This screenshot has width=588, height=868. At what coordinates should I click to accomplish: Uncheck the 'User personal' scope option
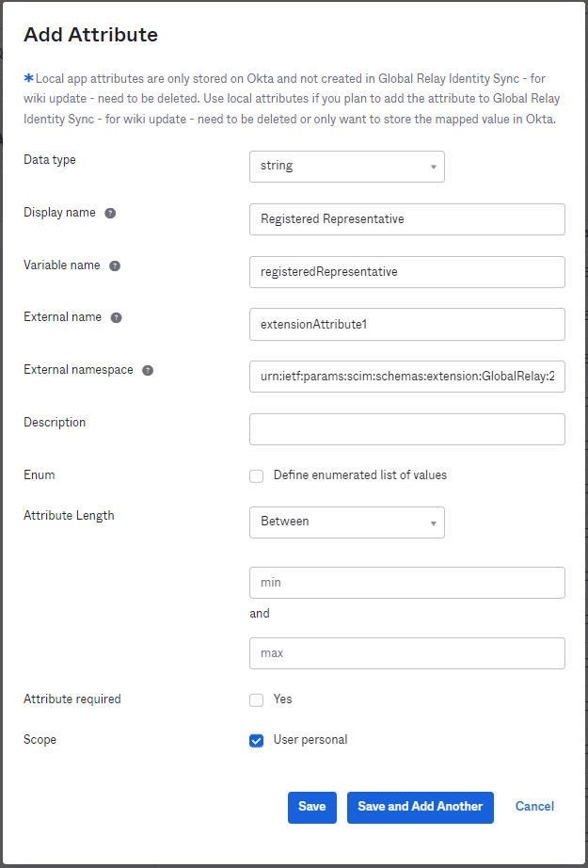[x=256, y=740]
